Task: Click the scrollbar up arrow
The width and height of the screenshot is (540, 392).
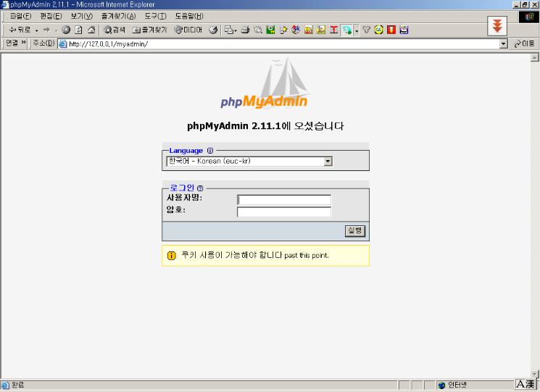Action: click(534, 57)
